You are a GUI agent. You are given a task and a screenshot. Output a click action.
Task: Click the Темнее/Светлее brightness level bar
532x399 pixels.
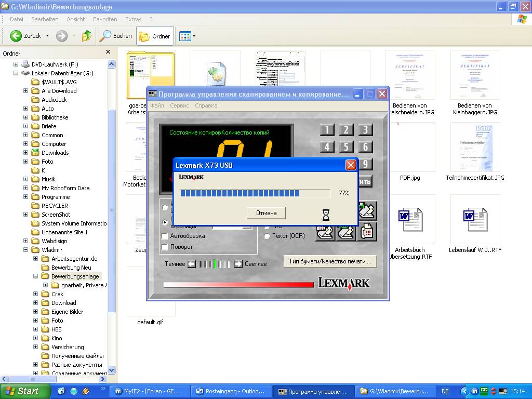click(215, 263)
